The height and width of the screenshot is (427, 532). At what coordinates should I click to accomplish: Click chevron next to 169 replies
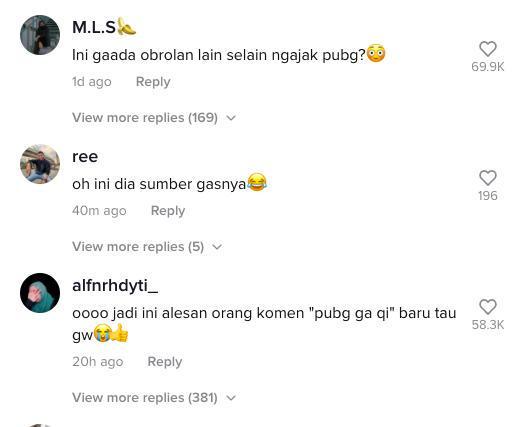[231, 118]
